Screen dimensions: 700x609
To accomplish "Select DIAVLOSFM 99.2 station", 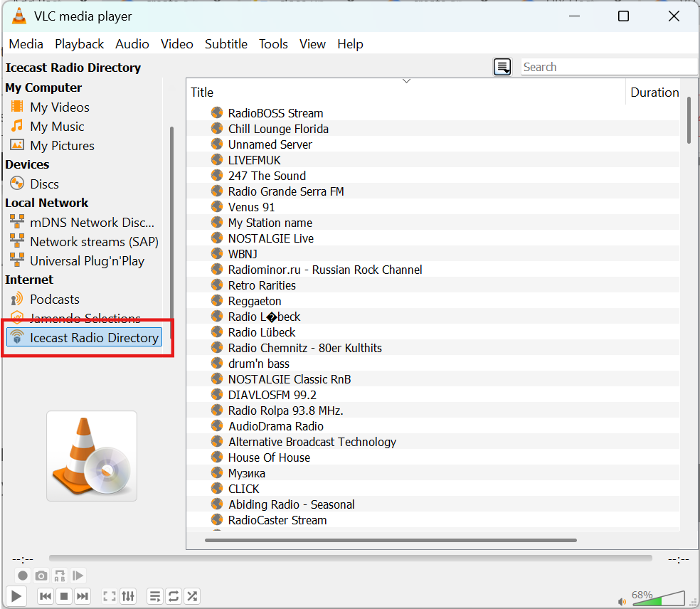I will point(272,395).
